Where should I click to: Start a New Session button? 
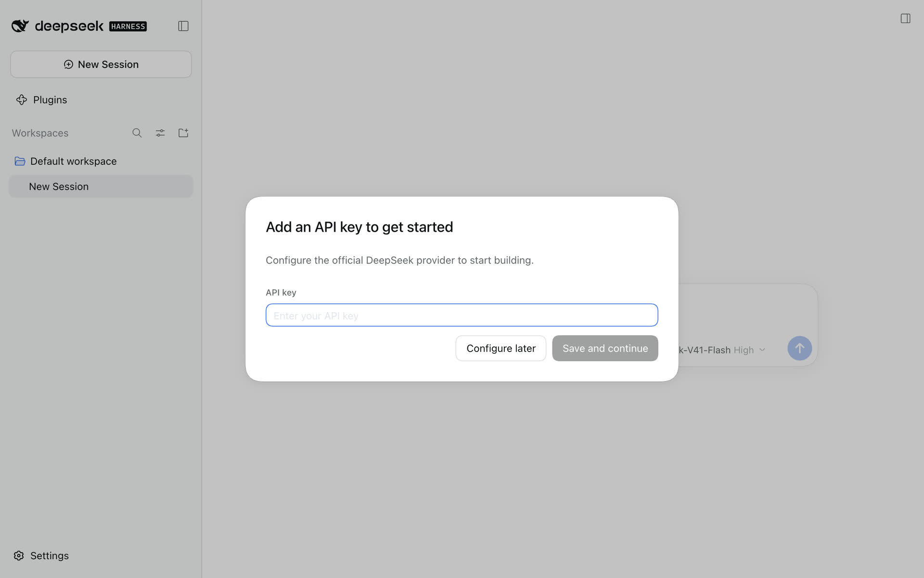click(101, 65)
